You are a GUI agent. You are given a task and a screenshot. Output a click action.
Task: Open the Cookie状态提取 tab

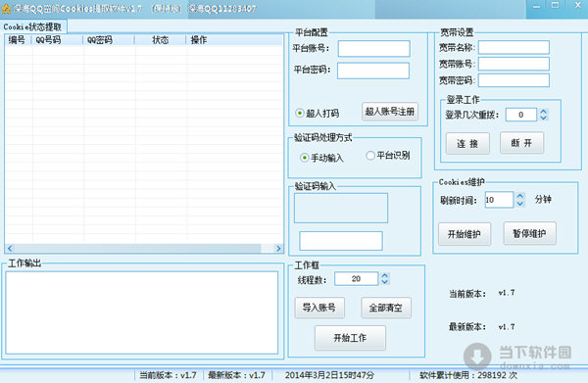click(33, 26)
